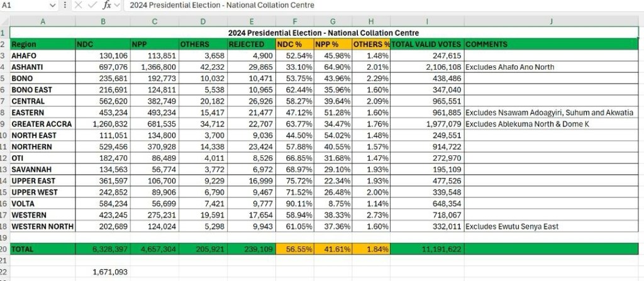Click the VOLTA NDC % value 90.11%

click(x=294, y=204)
